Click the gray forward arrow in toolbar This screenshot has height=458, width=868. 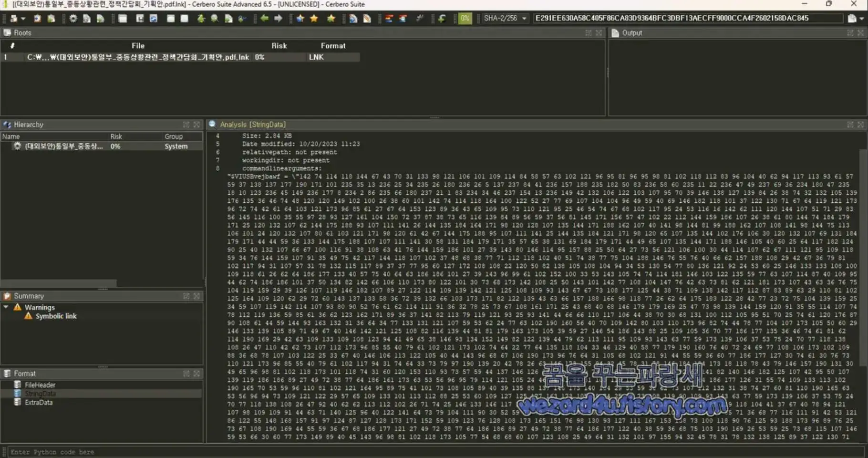pyautogui.click(x=279, y=18)
